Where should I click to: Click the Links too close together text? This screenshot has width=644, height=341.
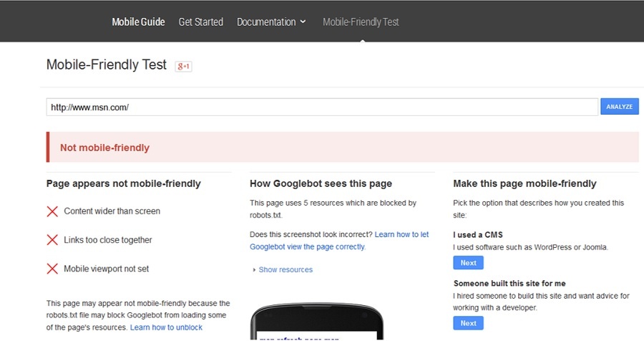tap(108, 240)
